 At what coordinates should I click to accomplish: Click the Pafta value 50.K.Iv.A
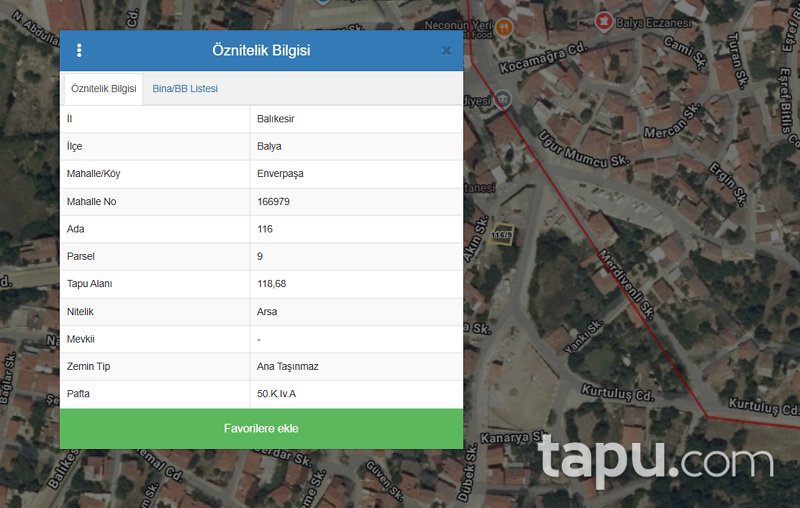click(276, 394)
